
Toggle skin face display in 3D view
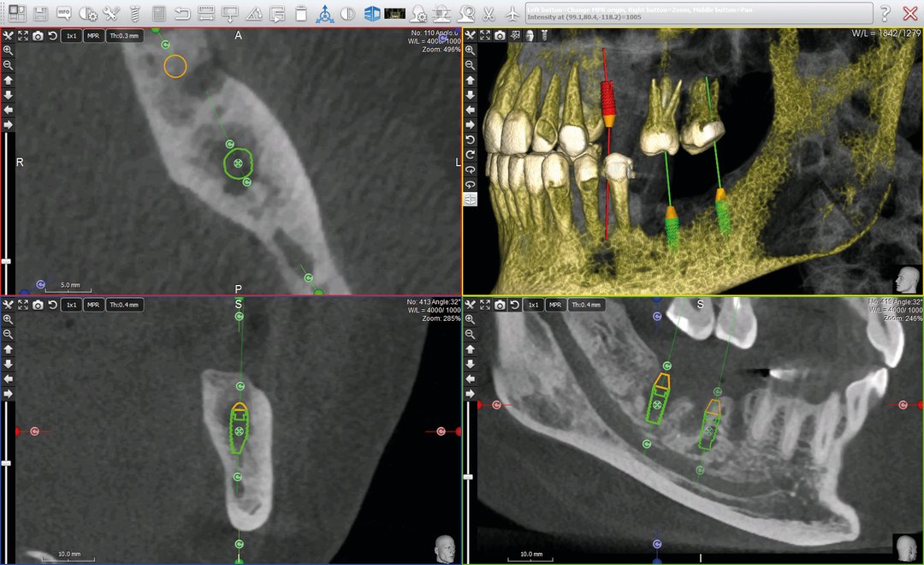[x=530, y=35]
